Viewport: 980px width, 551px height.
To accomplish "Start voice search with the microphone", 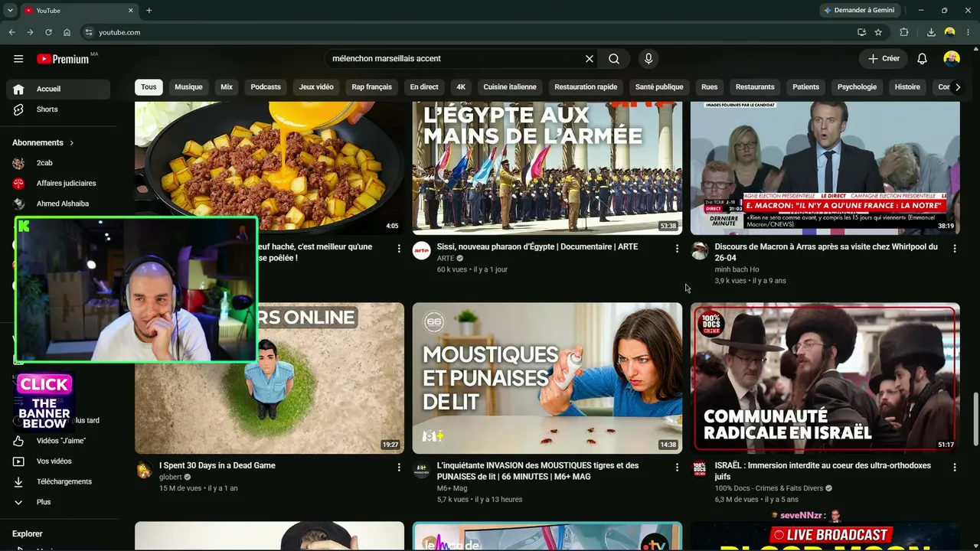I will (x=648, y=59).
